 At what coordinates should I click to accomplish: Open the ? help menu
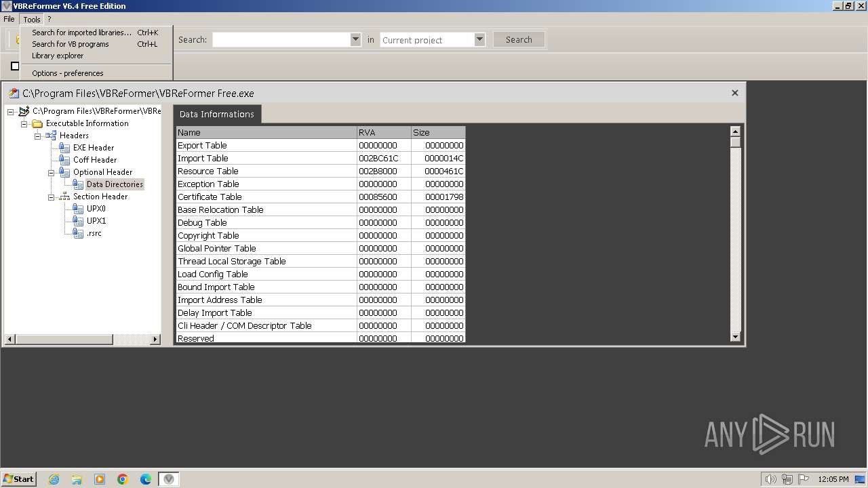(49, 19)
